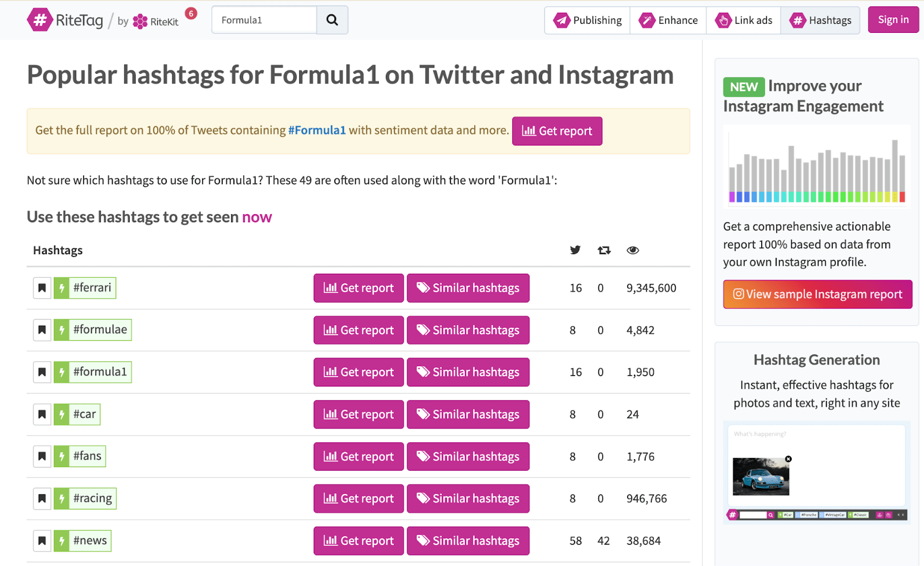Click the eye views column icon
This screenshot has width=924, height=566.
pyautogui.click(x=632, y=250)
